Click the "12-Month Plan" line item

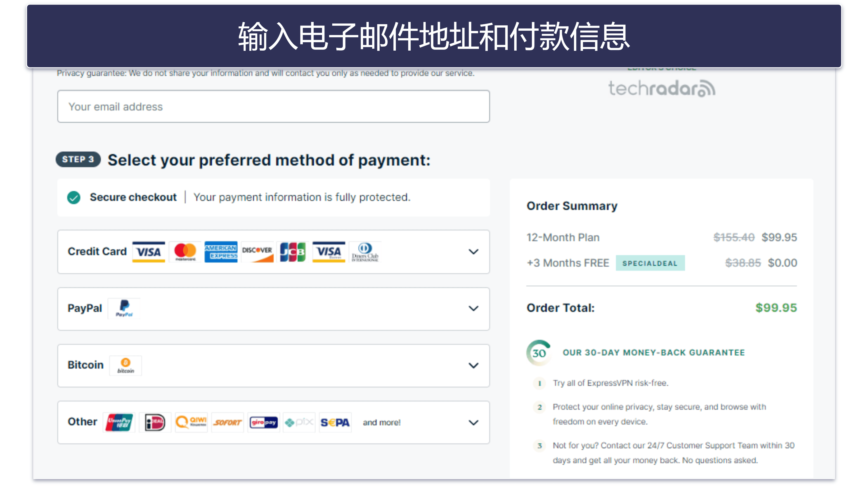click(563, 237)
